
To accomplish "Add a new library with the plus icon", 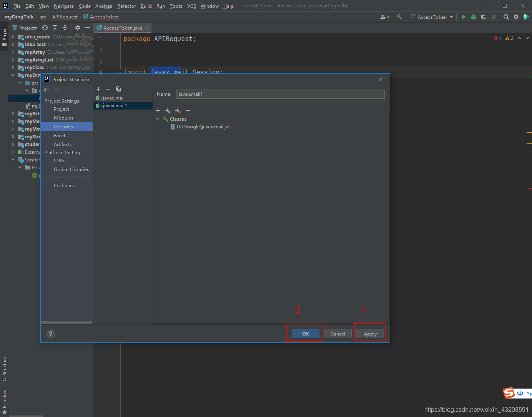I will [x=98, y=89].
